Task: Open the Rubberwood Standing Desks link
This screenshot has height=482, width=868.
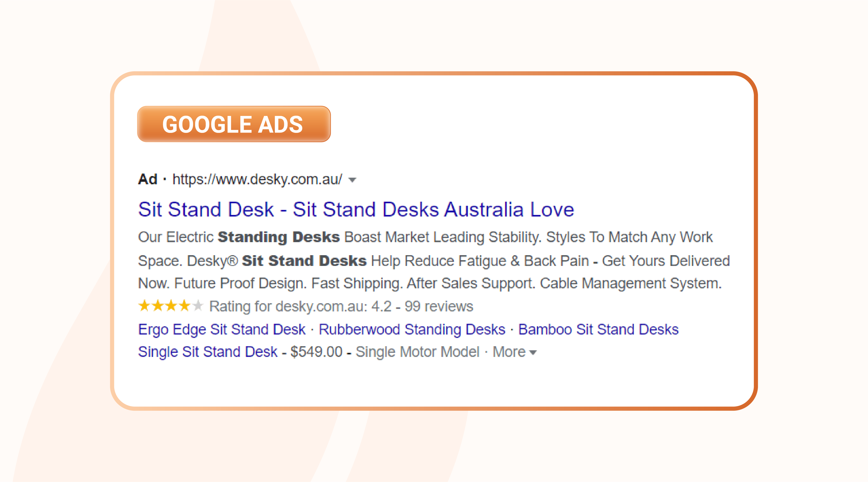Action: [412, 329]
